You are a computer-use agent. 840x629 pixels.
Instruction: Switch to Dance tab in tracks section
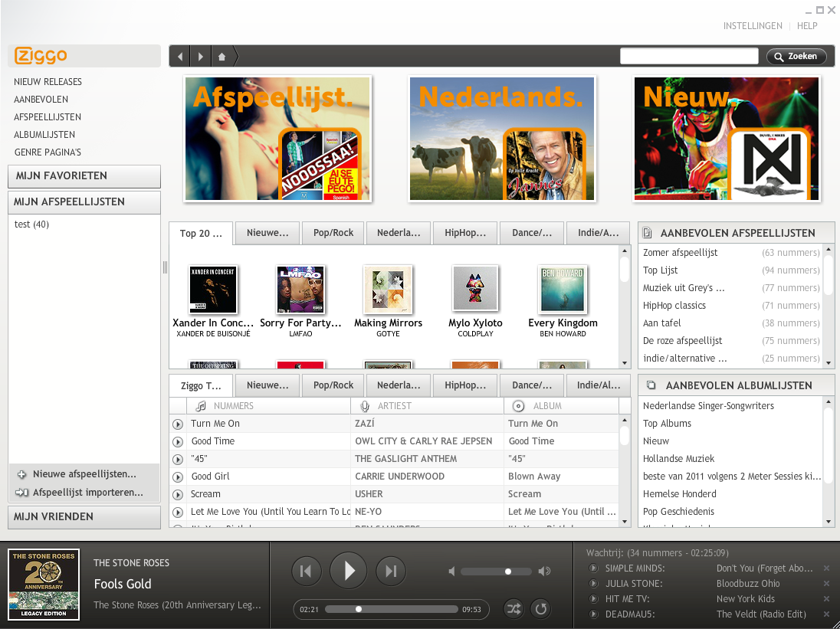tap(531, 385)
